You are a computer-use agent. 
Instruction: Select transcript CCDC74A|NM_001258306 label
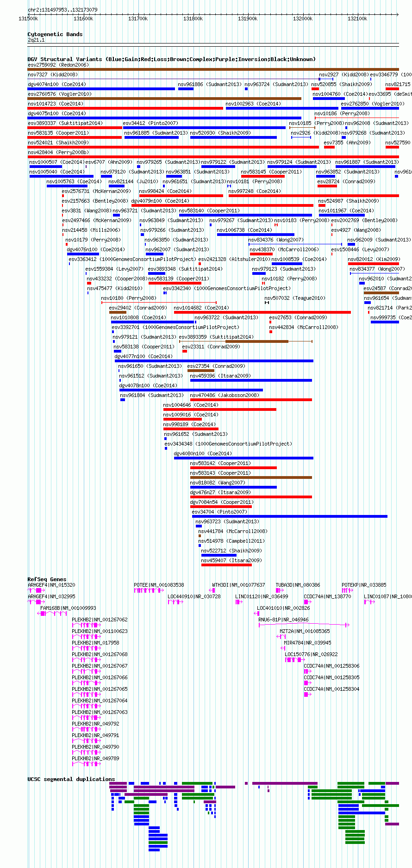(x=331, y=666)
